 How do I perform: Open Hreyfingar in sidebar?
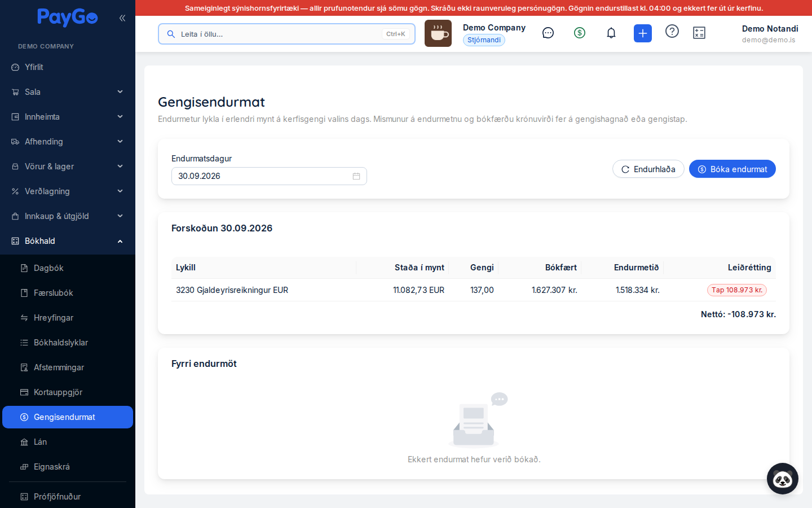(x=68, y=318)
